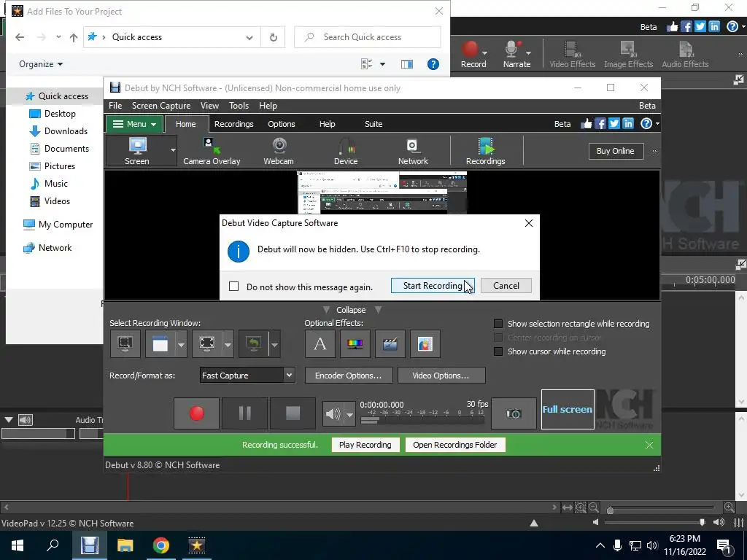The width and height of the screenshot is (747, 560).
Task: Open the audio speaker dropdown arrow
Action: tap(349, 414)
